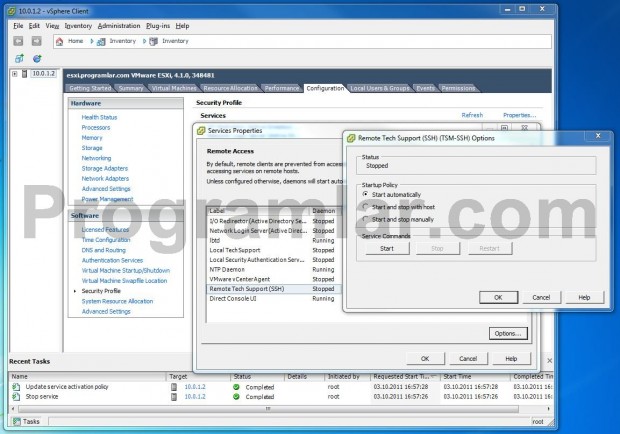Open the File menu
The width and height of the screenshot is (620, 434).
pos(18,26)
